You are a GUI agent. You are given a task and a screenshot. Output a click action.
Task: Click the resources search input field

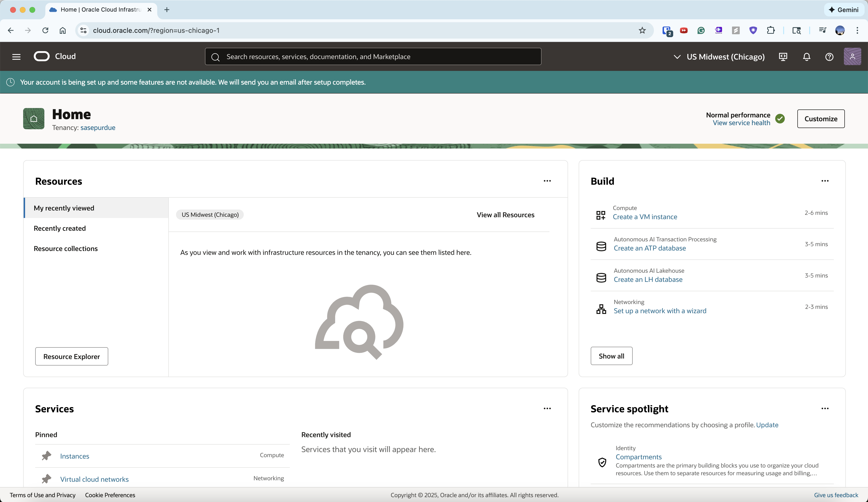pos(372,56)
